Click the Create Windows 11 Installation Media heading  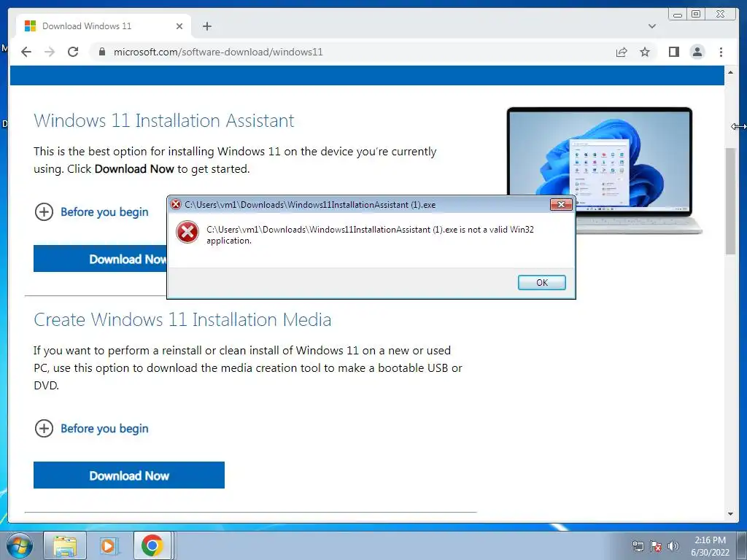point(182,319)
